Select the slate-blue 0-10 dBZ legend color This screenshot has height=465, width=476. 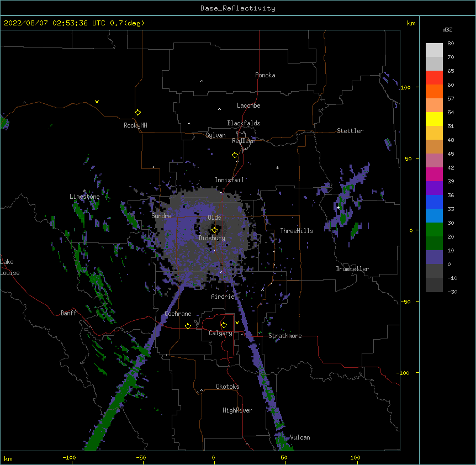point(434,257)
